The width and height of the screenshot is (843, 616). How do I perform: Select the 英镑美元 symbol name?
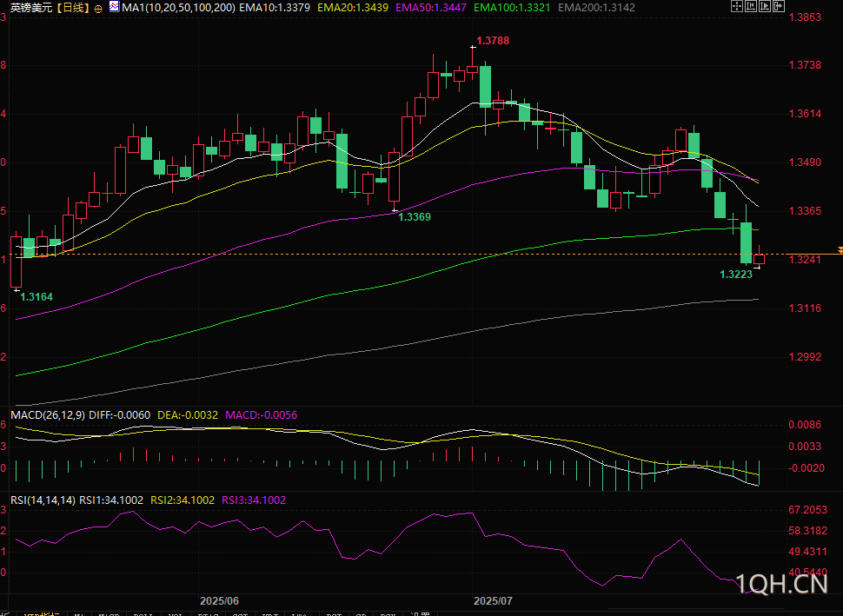point(31,8)
